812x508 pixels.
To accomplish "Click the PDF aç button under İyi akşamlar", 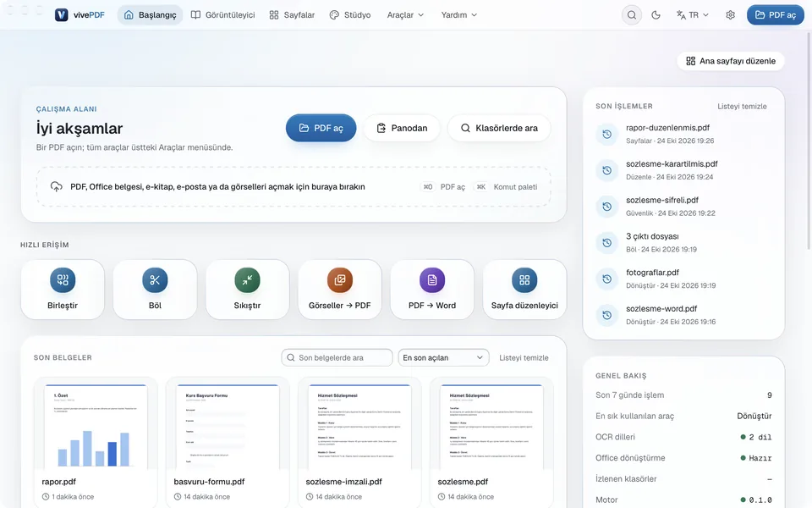I will pyautogui.click(x=321, y=128).
